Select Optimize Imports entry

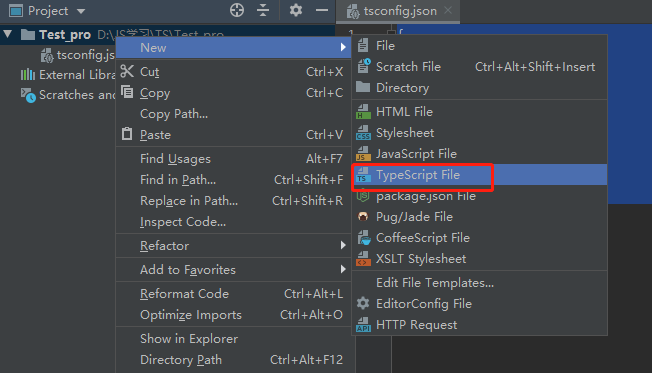[233, 315]
